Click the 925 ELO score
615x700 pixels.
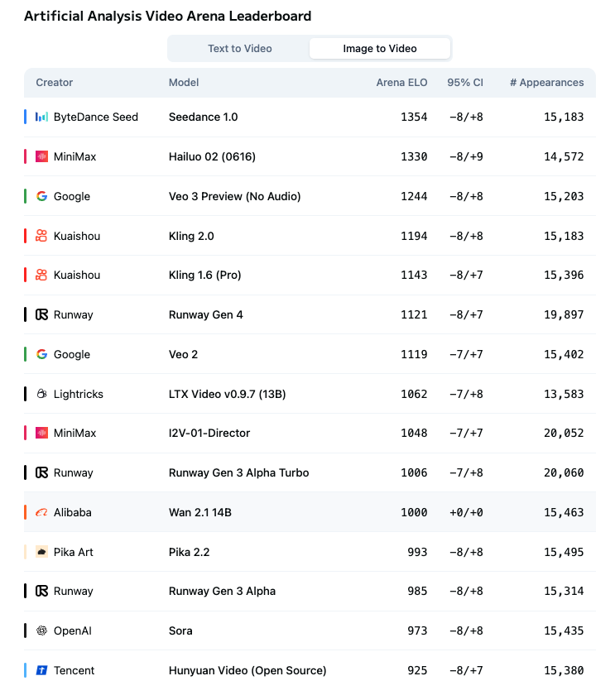[x=417, y=670]
